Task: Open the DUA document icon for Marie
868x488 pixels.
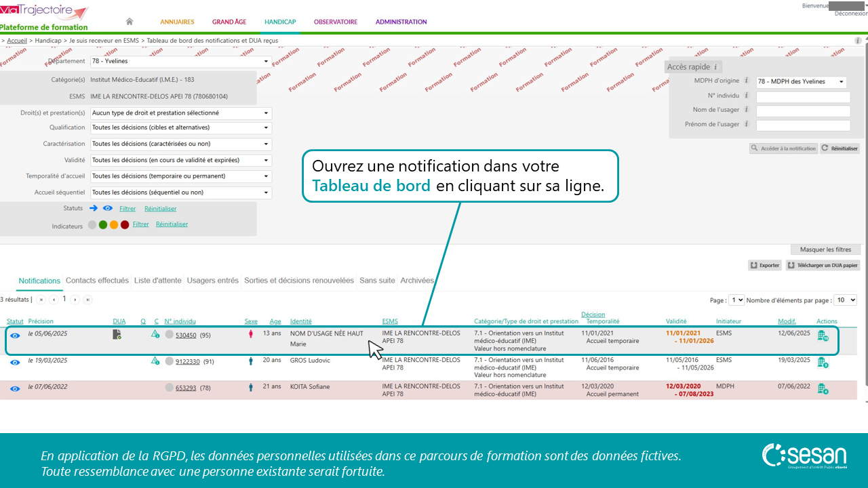Action: pyautogui.click(x=117, y=334)
